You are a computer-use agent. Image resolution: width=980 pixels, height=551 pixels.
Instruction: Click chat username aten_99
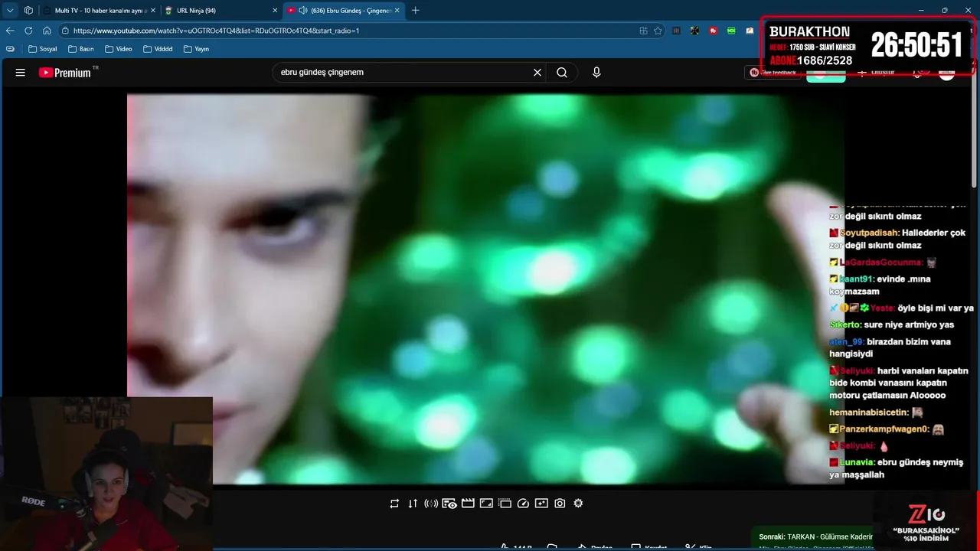(x=847, y=341)
